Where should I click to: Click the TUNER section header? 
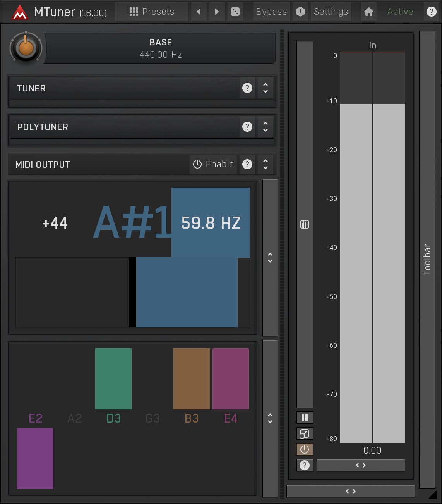point(124,88)
